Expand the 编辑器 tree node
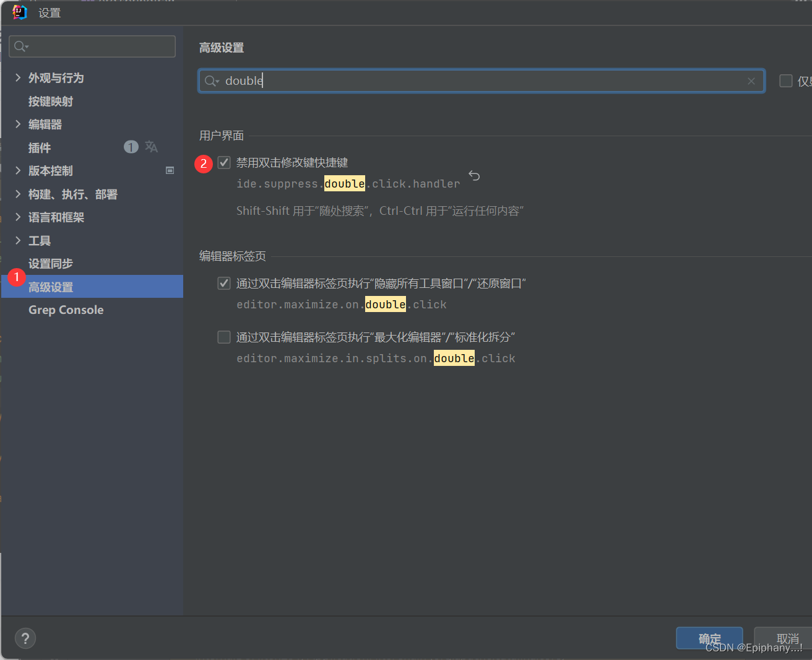812x660 pixels. pos(18,124)
